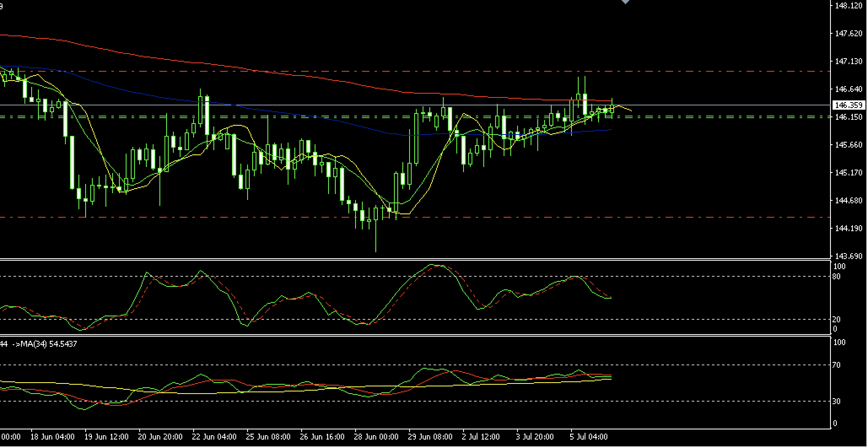Click the 146.640 price scale label
The image size is (868, 448).
point(849,89)
